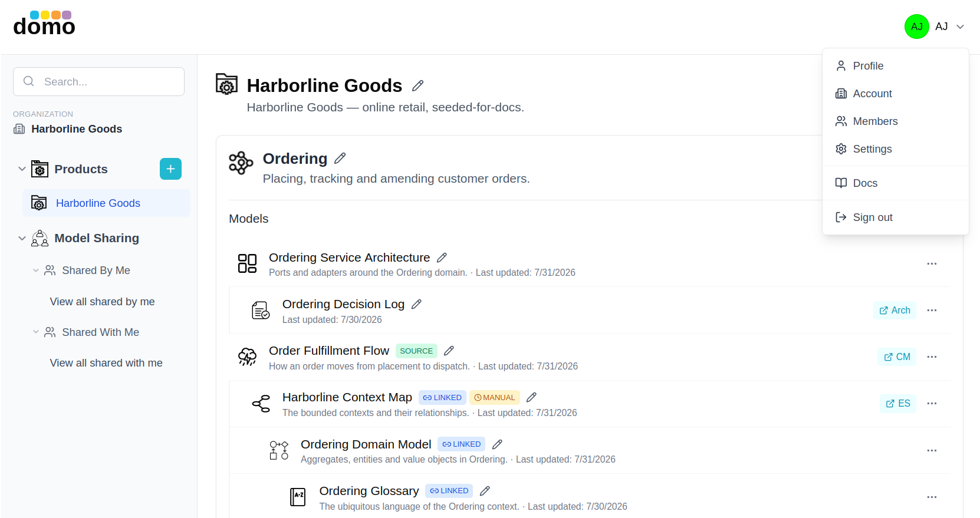Click Harborline Context Map graph icon

point(261,404)
